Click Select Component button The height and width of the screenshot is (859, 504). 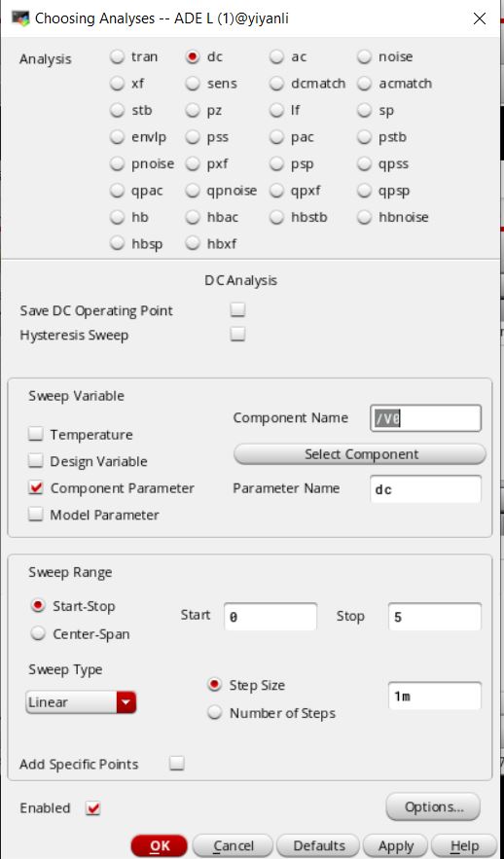click(360, 454)
